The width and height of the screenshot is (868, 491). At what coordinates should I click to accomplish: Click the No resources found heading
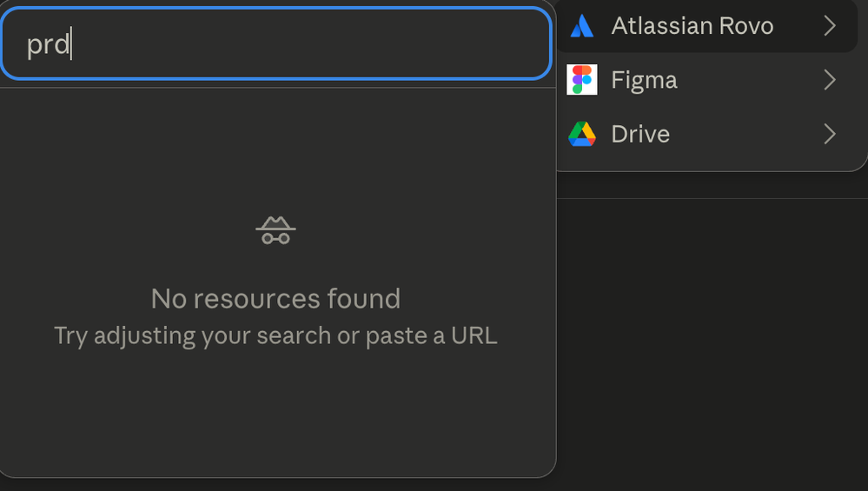click(275, 299)
